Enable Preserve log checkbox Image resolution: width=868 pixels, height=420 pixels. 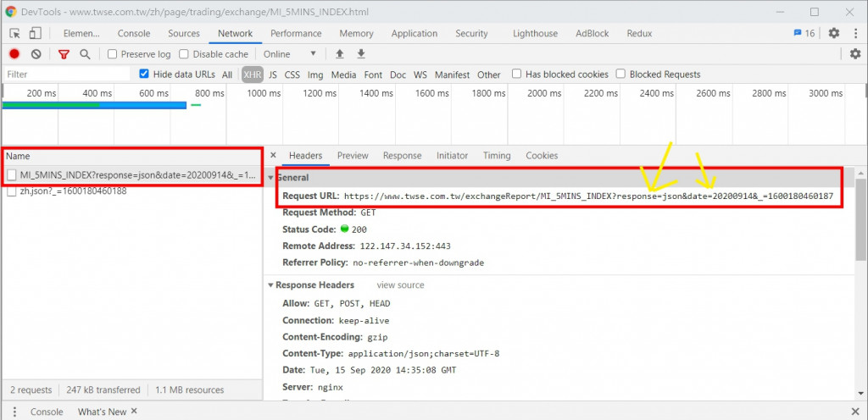point(113,54)
